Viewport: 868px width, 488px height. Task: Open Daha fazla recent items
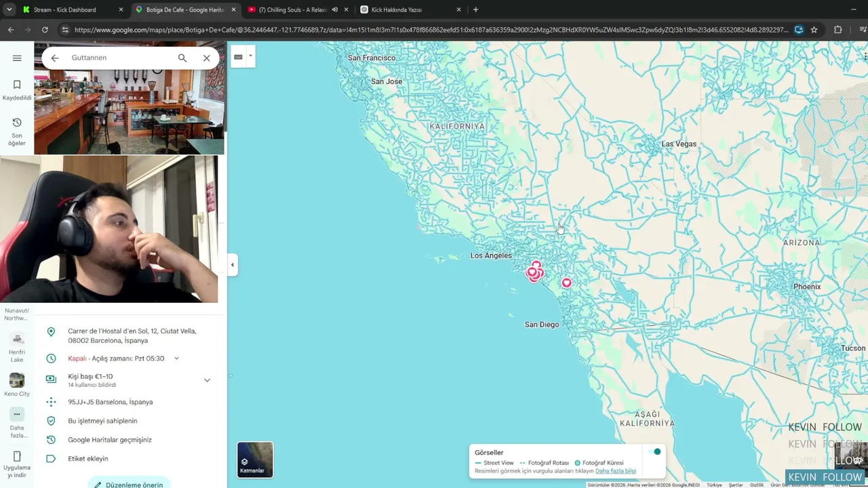(17, 423)
